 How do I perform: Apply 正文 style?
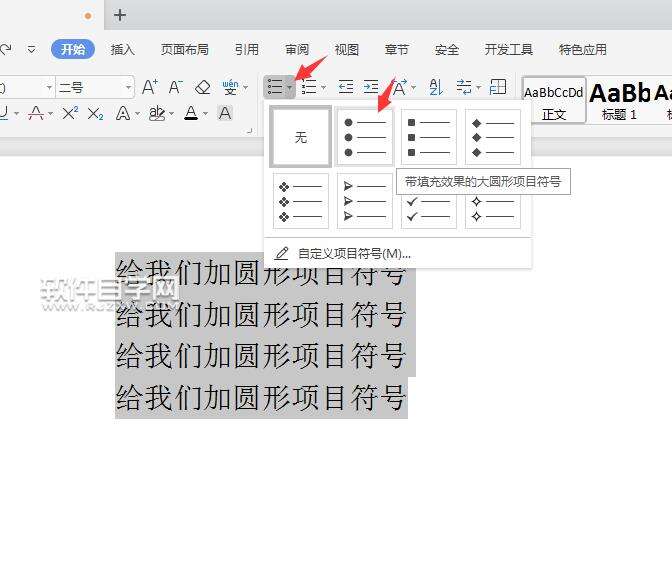pyautogui.click(x=554, y=101)
